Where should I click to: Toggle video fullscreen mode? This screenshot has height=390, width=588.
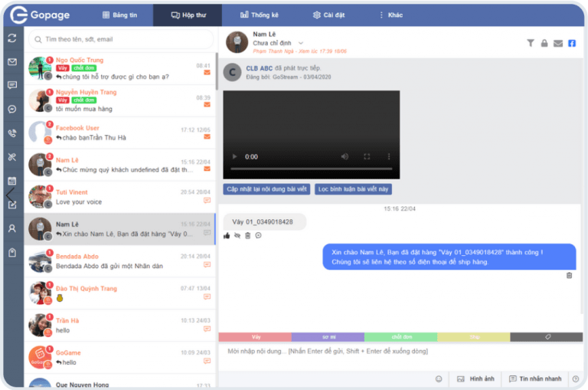pos(367,156)
